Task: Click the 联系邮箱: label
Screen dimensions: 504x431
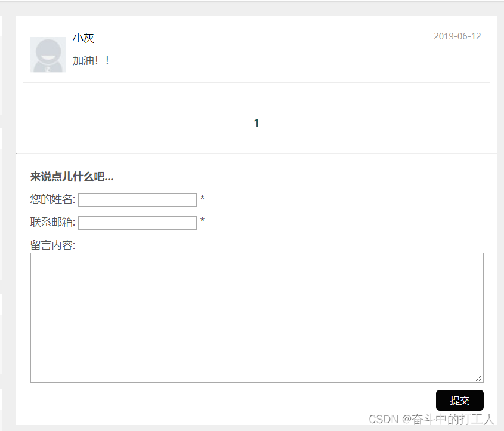Action: (52, 222)
